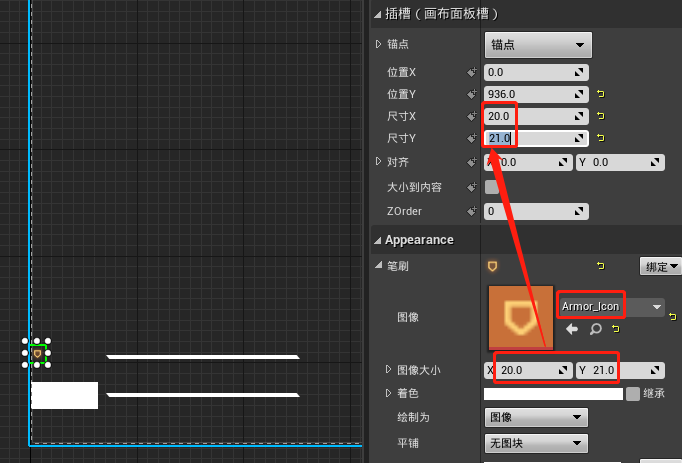This screenshot has width=682, height=463.
Task: Reset 笔刷 brush to default
Action: (x=601, y=266)
